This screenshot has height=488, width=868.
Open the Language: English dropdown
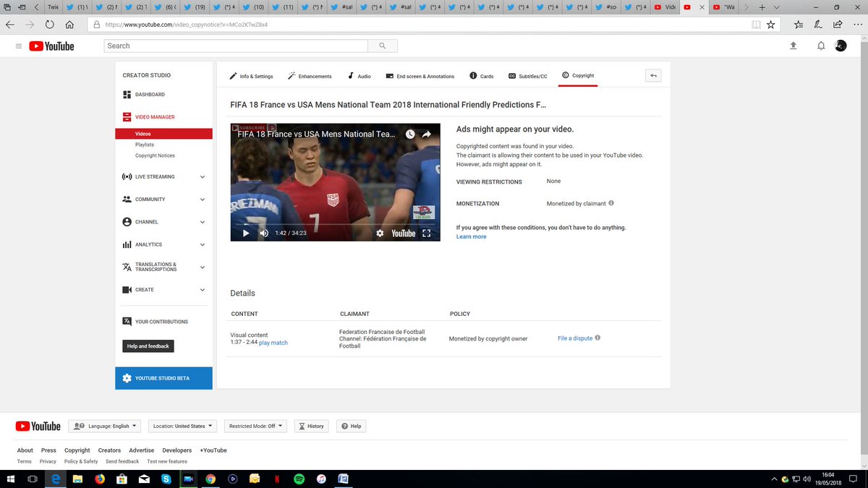(x=105, y=426)
